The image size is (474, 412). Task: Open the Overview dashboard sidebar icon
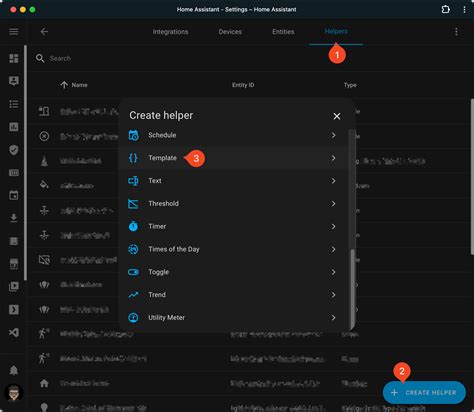tap(14, 58)
